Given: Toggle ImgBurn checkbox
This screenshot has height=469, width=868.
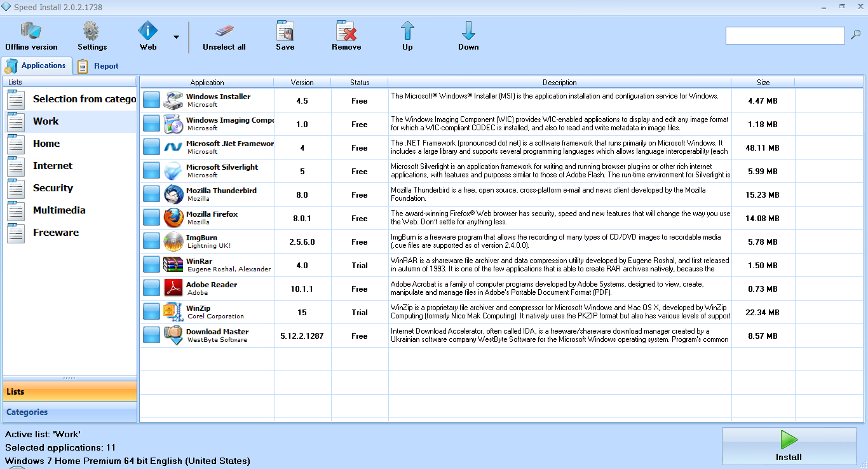Looking at the screenshot, I should pyautogui.click(x=151, y=241).
